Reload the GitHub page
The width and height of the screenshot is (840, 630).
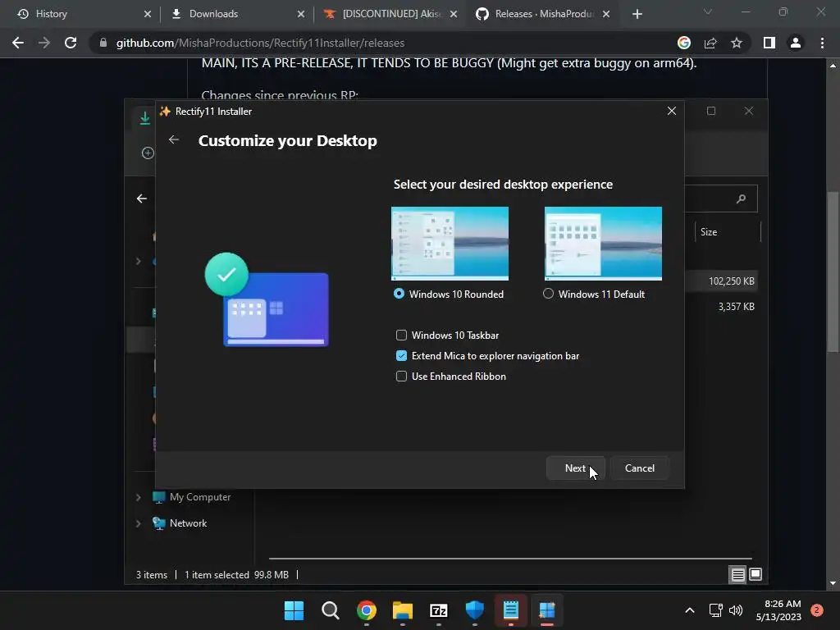[x=71, y=43]
